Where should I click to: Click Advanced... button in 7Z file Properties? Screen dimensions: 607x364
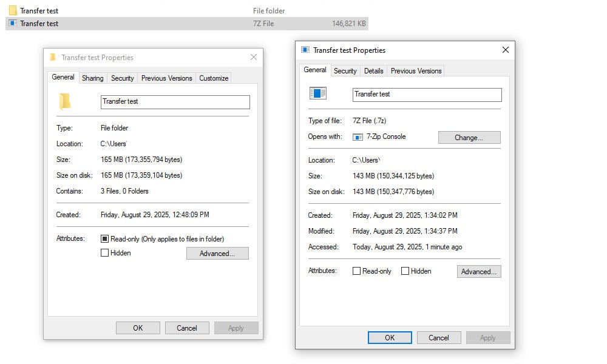pyautogui.click(x=478, y=272)
